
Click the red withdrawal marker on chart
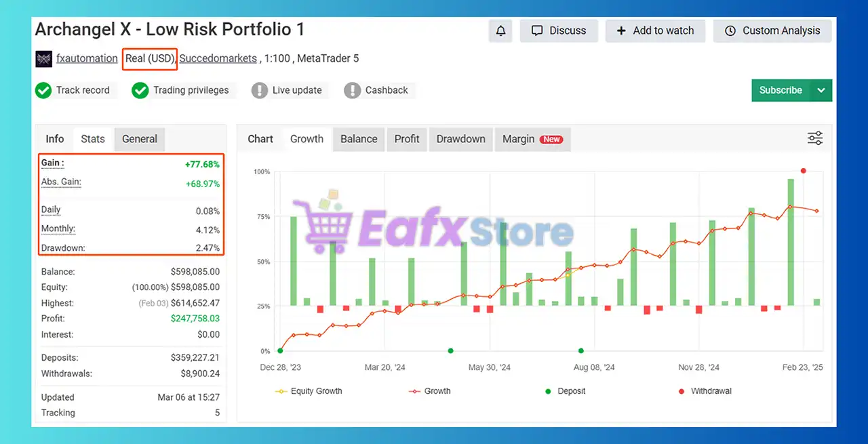pos(803,171)
